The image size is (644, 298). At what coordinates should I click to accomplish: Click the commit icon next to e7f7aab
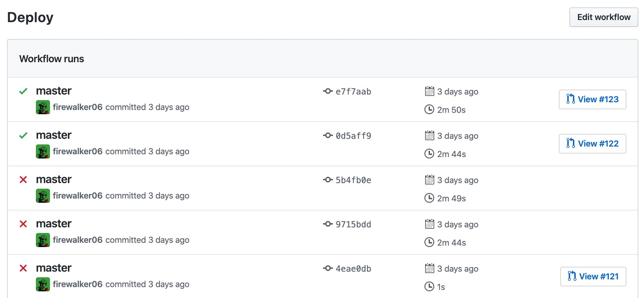328,91
